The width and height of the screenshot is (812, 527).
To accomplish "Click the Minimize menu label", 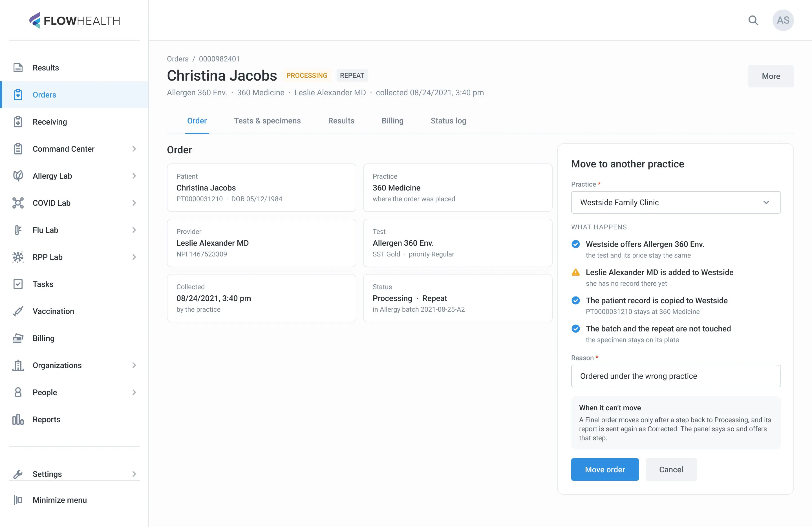I will (x=60, y=500).
